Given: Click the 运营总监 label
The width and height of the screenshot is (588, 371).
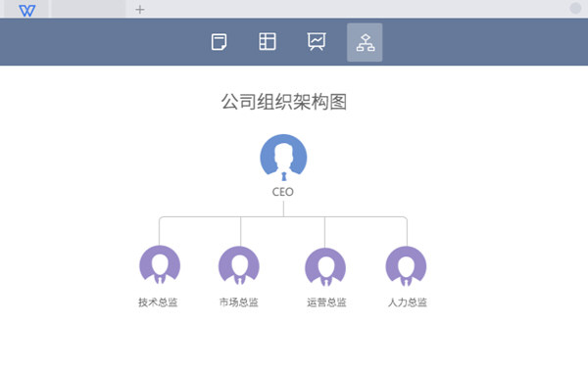Looking at the screenshot, I should pyautogui.click(x=326, y=302).
